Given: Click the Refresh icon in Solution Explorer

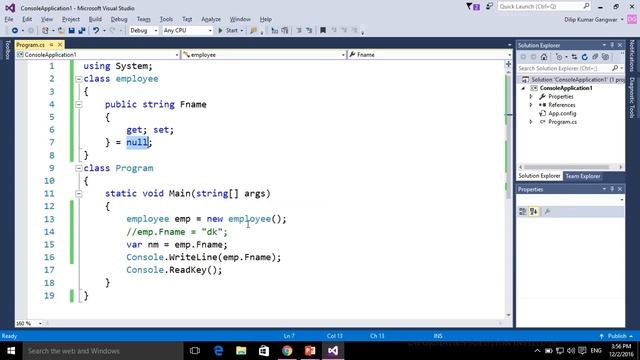Looking at the screenshot, I should click(x=584, y=57).
